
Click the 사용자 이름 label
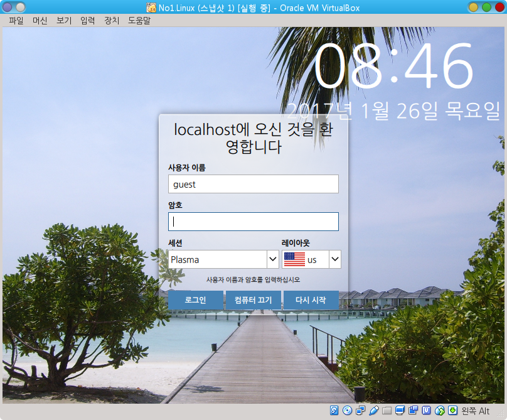tap(187, 168)
